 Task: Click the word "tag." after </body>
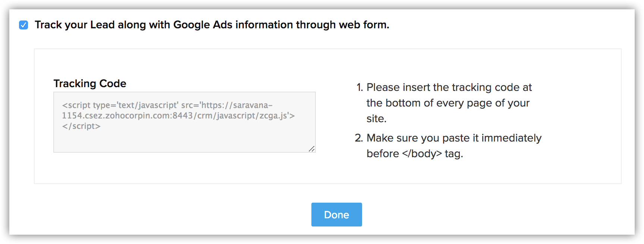pos(454,154)
